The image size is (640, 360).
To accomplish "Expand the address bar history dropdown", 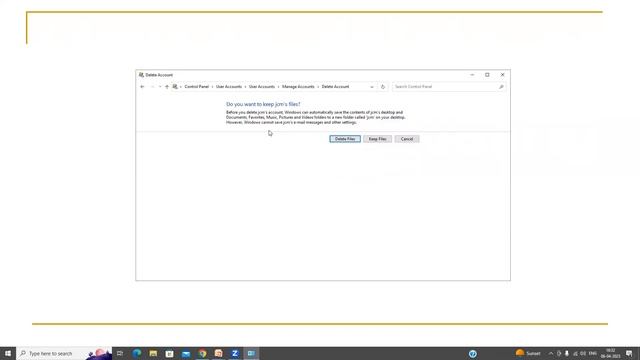I will pyautogui.click(x=371, y=87).
